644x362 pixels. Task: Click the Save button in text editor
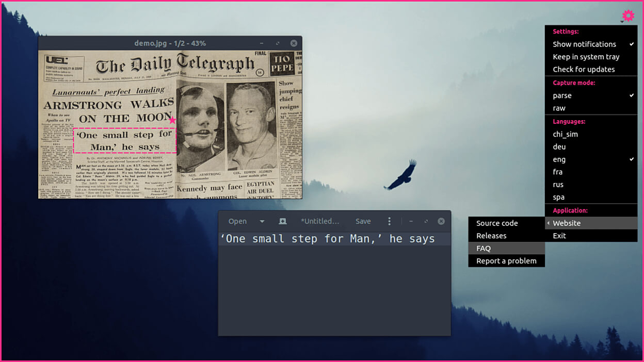tap(363, 221)
